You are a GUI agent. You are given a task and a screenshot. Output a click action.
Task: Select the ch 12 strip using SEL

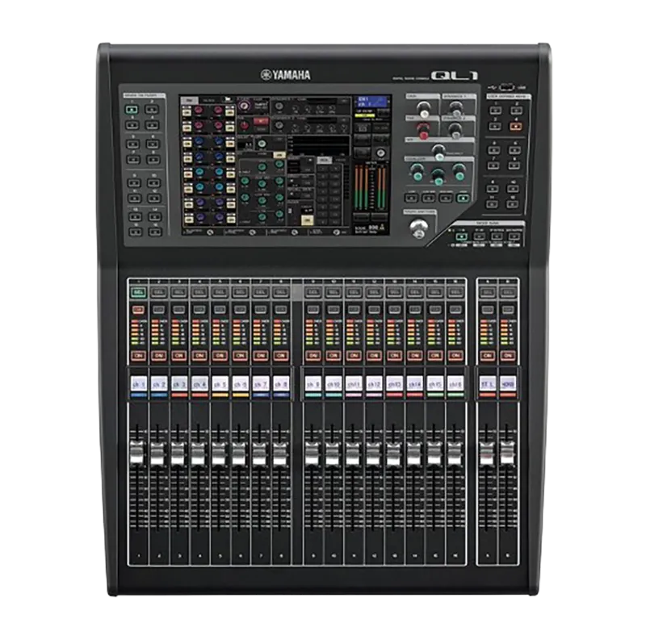point(374,292)
